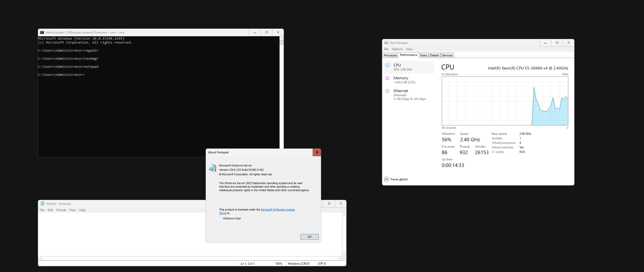
Task: Click the Ethernet circle icon in sidebar
Action: (x=387, y=91)
